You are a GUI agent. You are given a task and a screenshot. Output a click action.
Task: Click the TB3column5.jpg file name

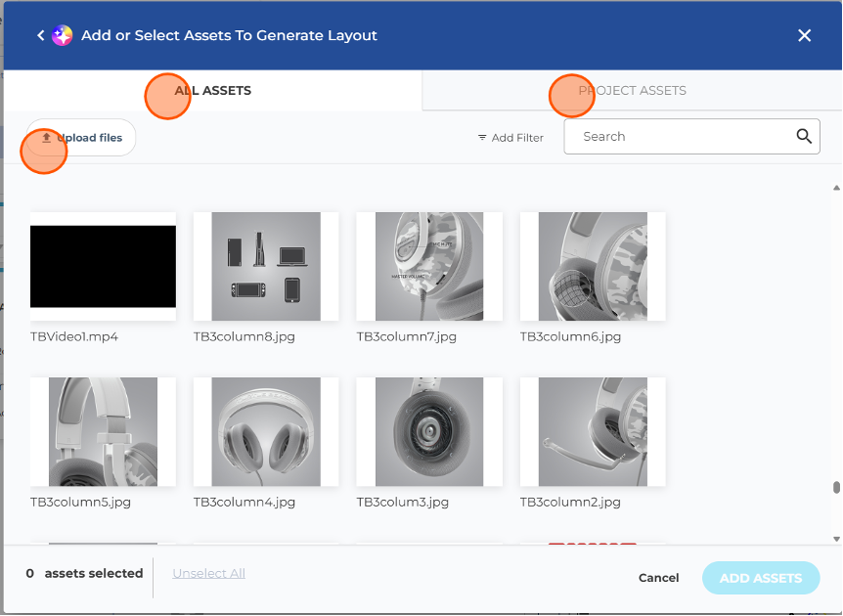(x=80, y=502)
